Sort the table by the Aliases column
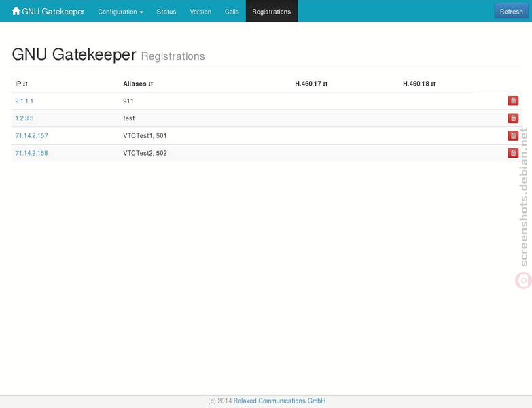The width and height of the screenshot is (532, 408). (138, 84)
